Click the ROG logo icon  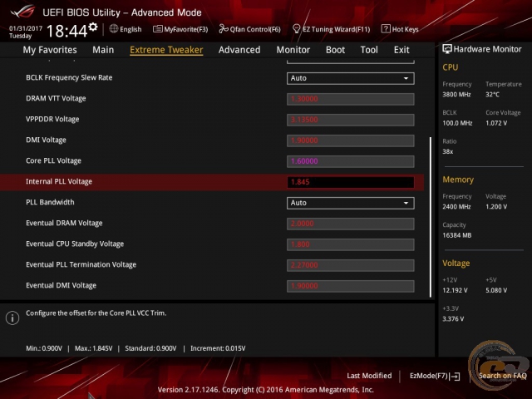point(22,12)
